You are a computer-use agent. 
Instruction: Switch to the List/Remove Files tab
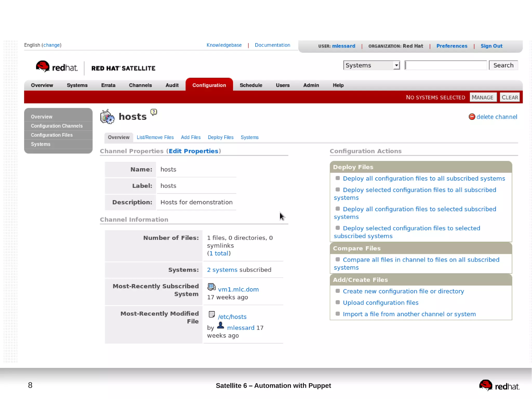(x=155, y=137)
